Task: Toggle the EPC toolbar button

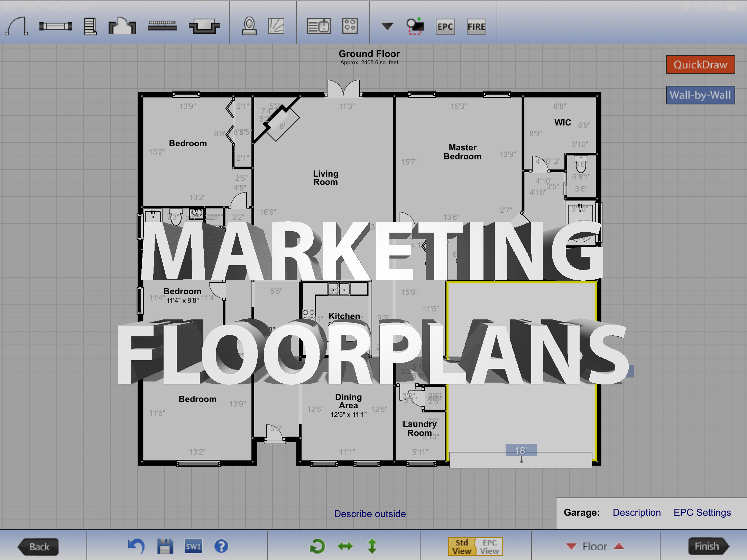Action: (445, 27)
